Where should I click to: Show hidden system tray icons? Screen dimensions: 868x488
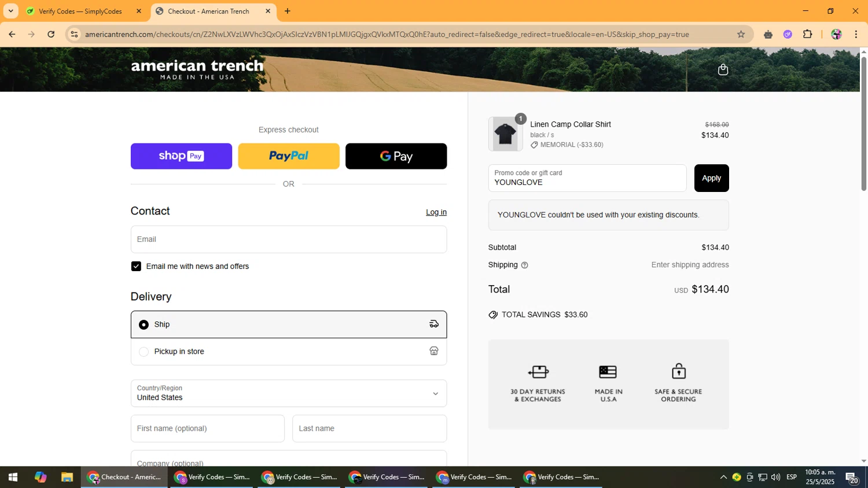[x=723, y=477]
